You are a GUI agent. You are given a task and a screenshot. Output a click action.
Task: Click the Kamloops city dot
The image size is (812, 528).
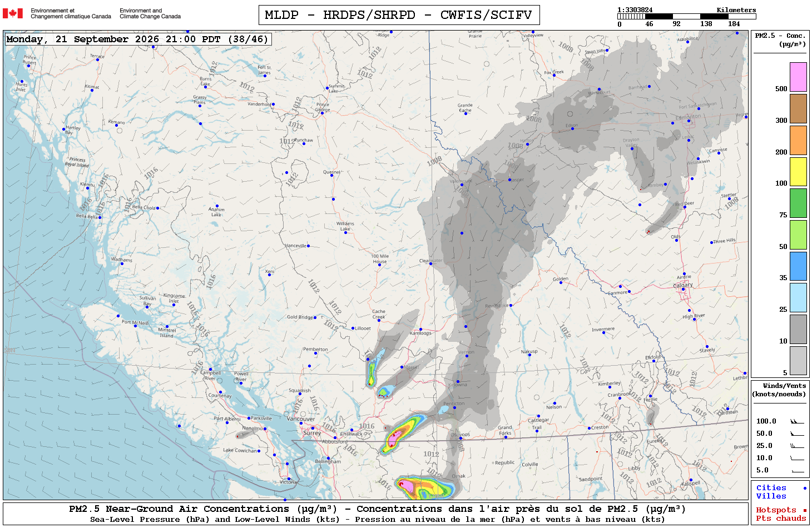(x=420, y=330)
